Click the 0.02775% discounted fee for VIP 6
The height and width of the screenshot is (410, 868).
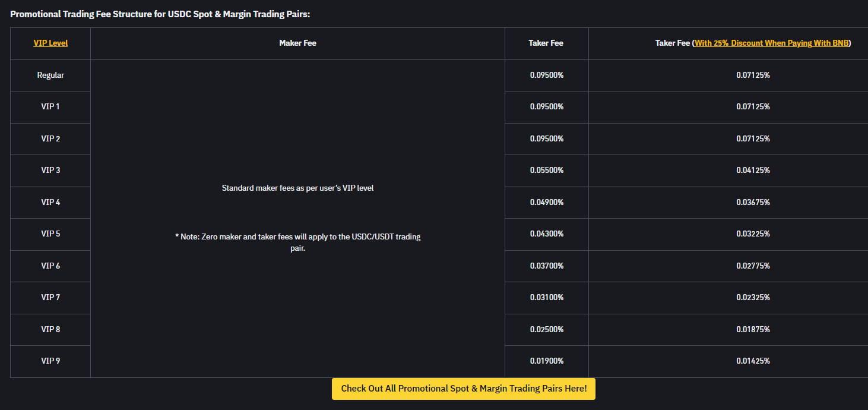[x=753, y=266]
